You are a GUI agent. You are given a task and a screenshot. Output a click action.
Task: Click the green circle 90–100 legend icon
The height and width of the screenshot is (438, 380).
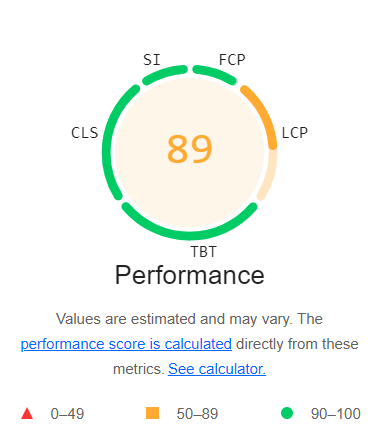click(x=287, y=413)
